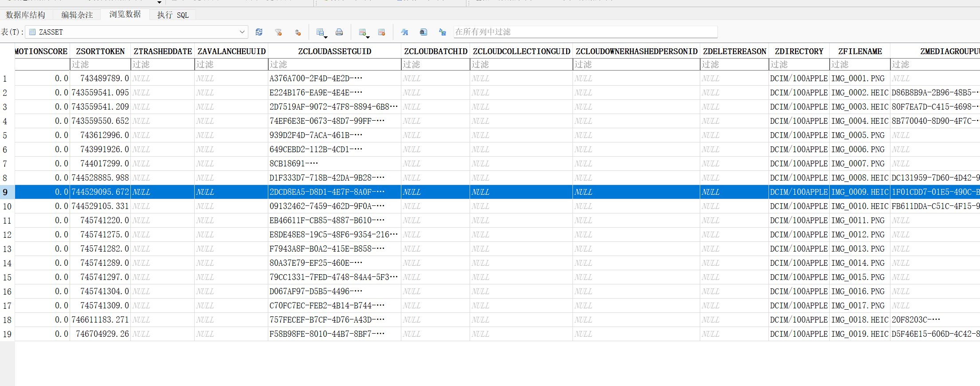
Task: Click the filter box under ZCLOUDBATCHID
Action: [x=435, y=64]
